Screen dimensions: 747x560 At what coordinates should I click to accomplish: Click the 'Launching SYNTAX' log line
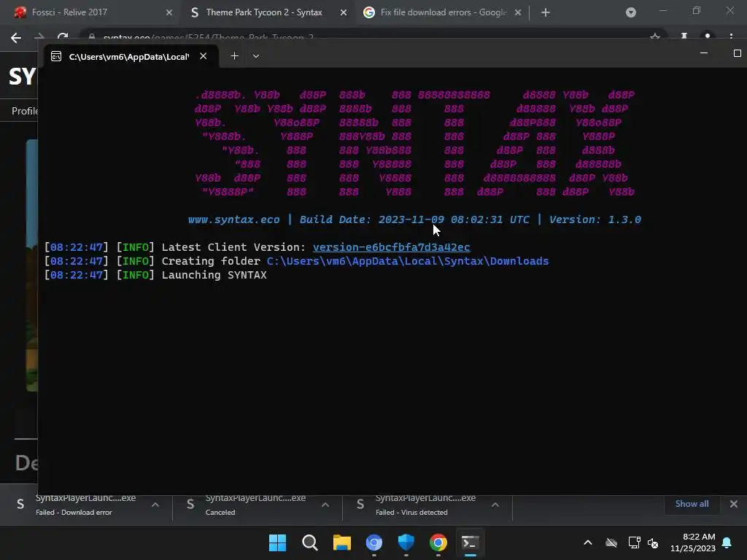tap(214, 275)
